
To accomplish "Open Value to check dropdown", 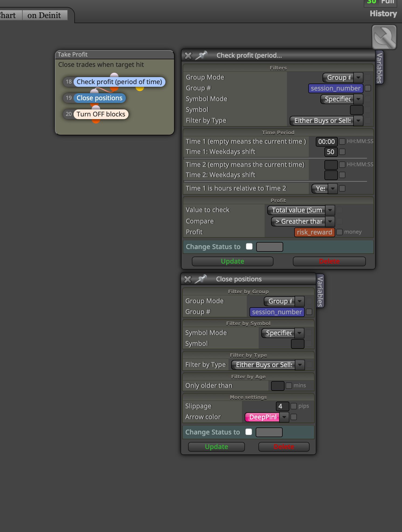I will click(301, 210).
